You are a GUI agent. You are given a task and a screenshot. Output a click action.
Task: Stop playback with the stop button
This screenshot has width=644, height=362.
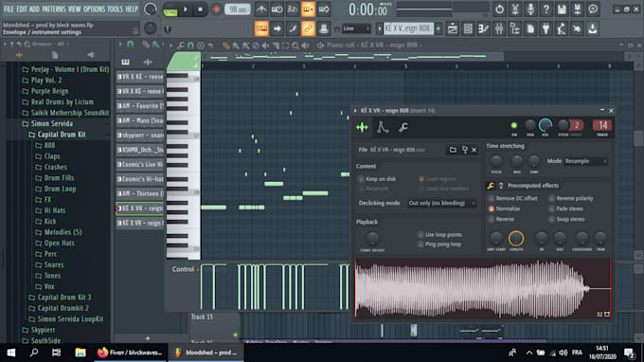point(201,9)
